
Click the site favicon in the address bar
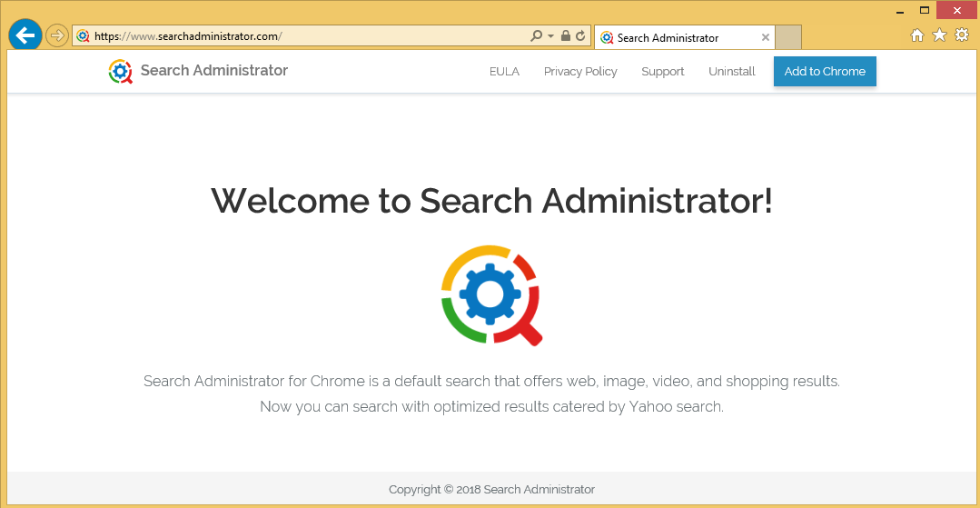click(83, 36)
